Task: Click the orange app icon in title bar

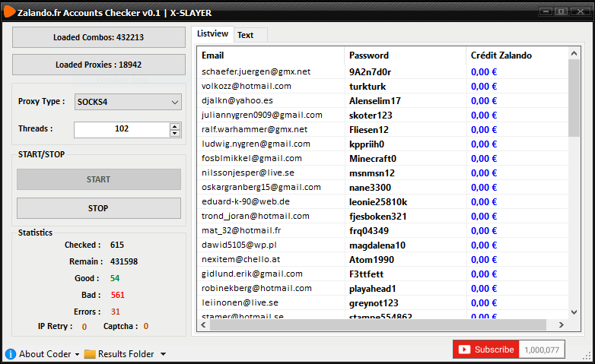Action: coord(9,11)
